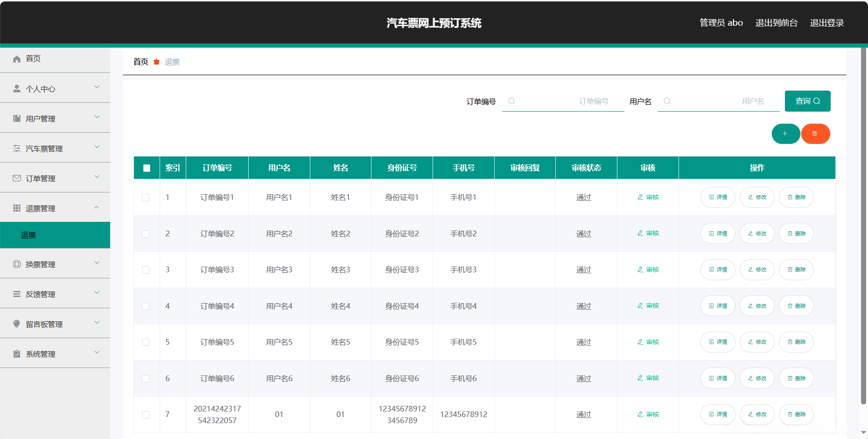
Task: Click 删除 for row 订单编号6
Action: [x=796, y=378]
